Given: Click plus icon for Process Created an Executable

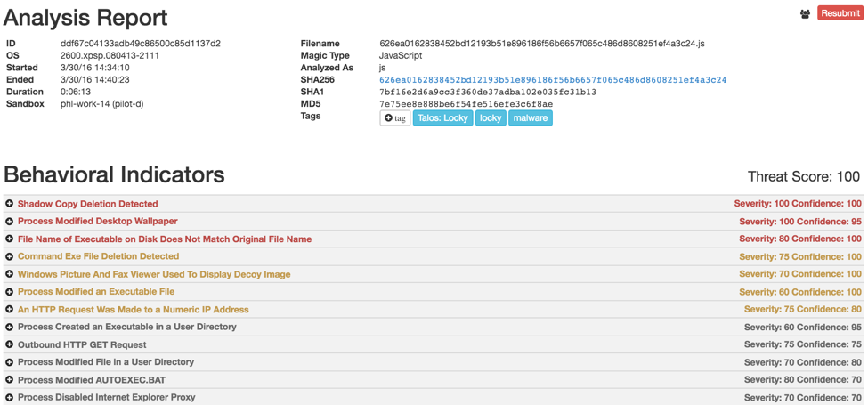Looking at the screenshot, I should (10, 327).
